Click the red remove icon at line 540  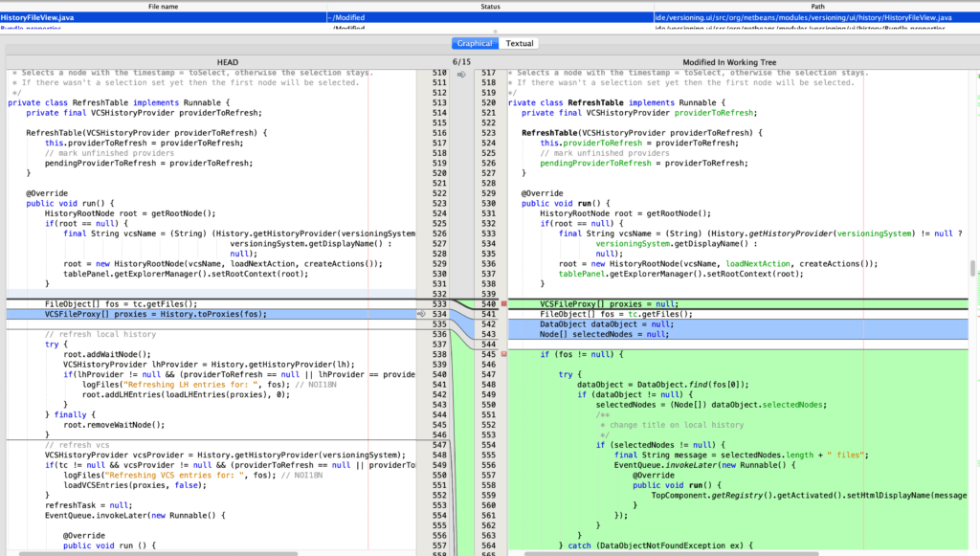tap(504, 303)
